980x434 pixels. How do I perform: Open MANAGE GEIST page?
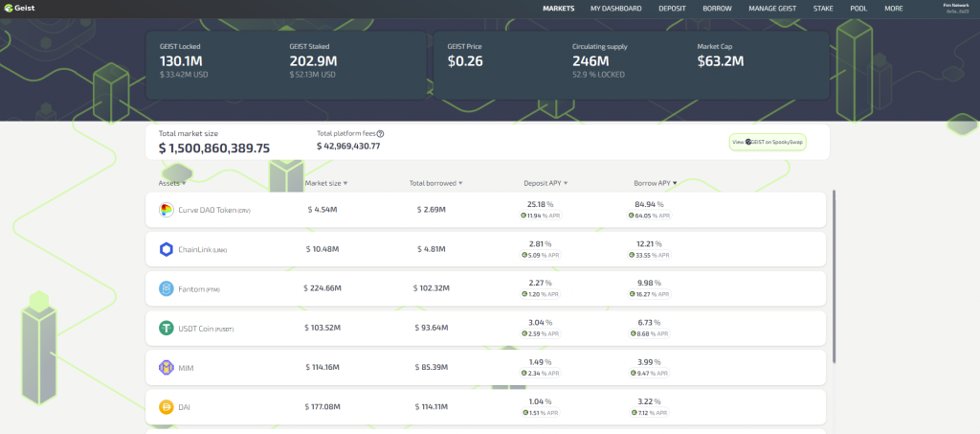click(x=772, y=9)
